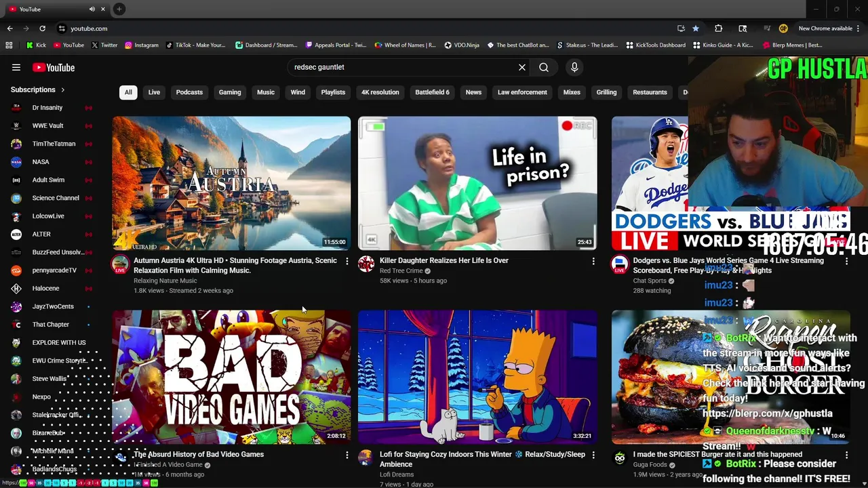Open options for Autumn Austria video
This screenshot has width=868, height=488.
347,261
